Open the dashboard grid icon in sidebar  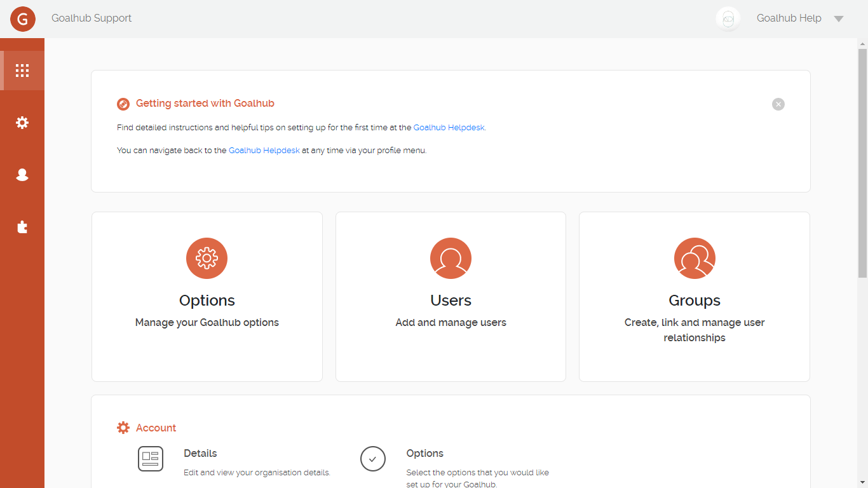click(22, 71)
